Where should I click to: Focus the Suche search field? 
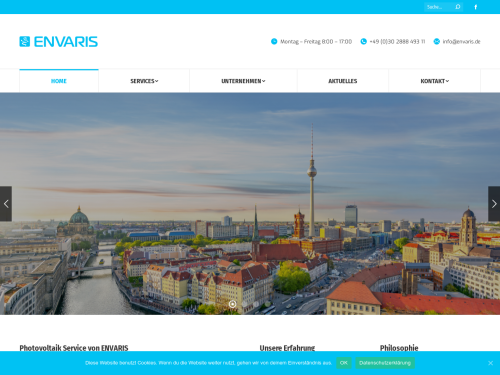pyautogui.click(x=439, y=7)
